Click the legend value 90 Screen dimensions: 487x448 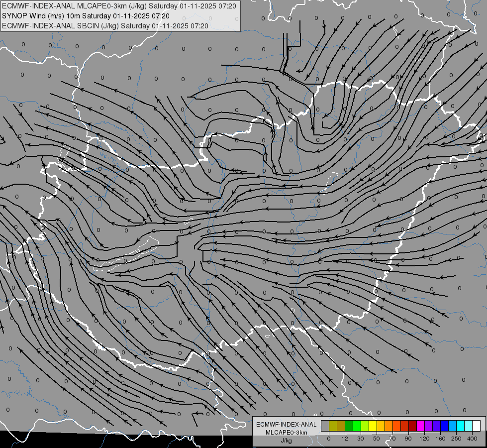coord(408,439)
